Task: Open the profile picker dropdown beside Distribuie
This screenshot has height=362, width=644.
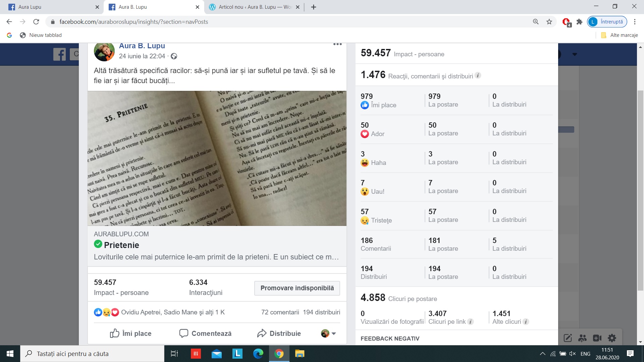Action: tap(329, 333)
